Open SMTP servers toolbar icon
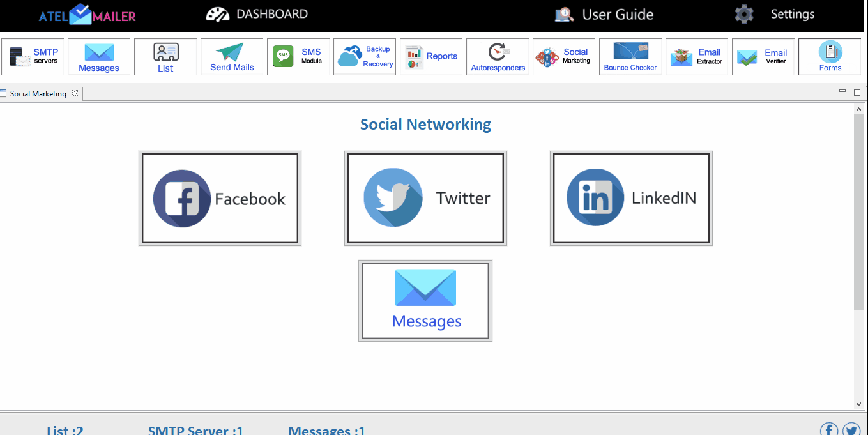868x435 pixels. click(x=33, y=57)
